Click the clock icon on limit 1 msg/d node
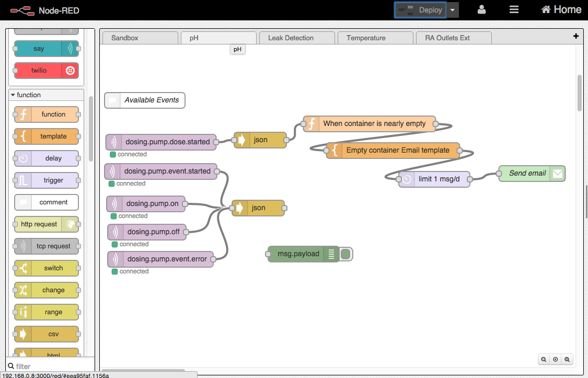The image size is (588, 378). pos(407,179)
